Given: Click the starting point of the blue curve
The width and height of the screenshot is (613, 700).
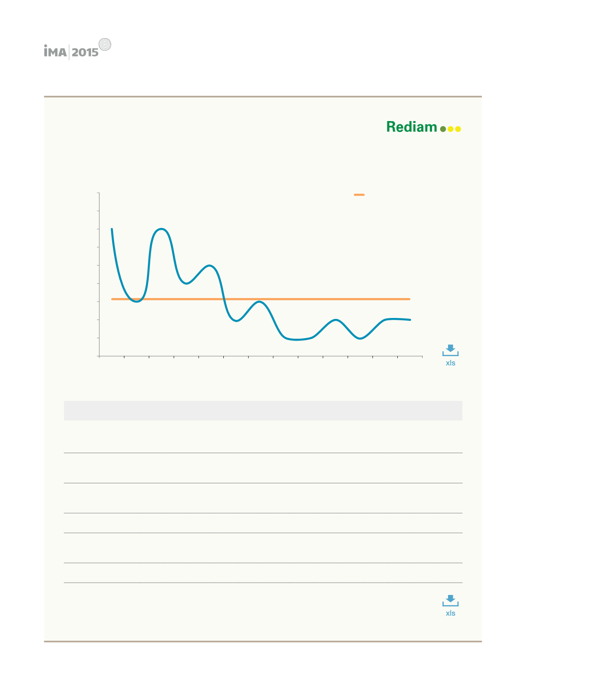Looking at the screenshot, I should coord(112,229).
